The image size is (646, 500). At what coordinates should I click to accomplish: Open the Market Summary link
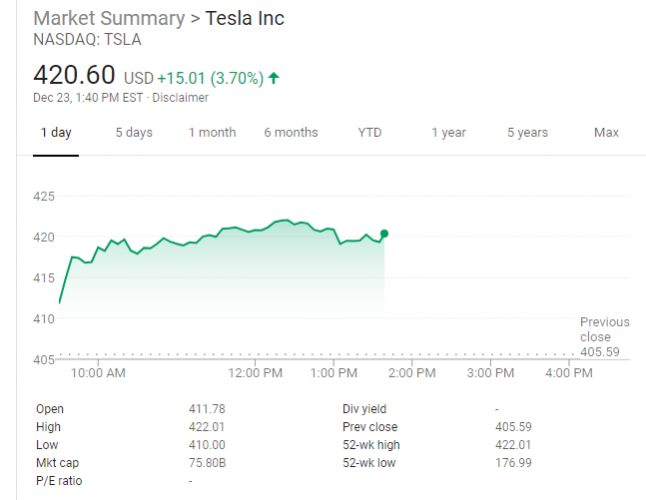(109, 19)
